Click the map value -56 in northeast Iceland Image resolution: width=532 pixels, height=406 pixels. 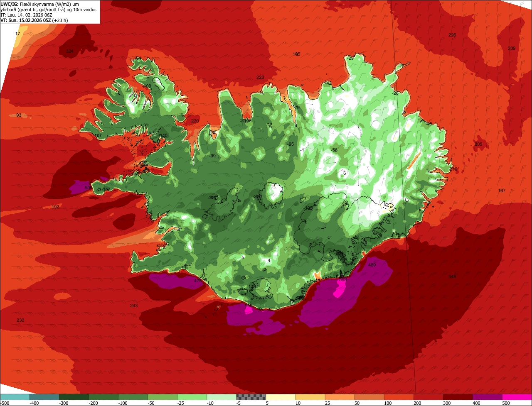pyautogui.click(x=334, y=150)
